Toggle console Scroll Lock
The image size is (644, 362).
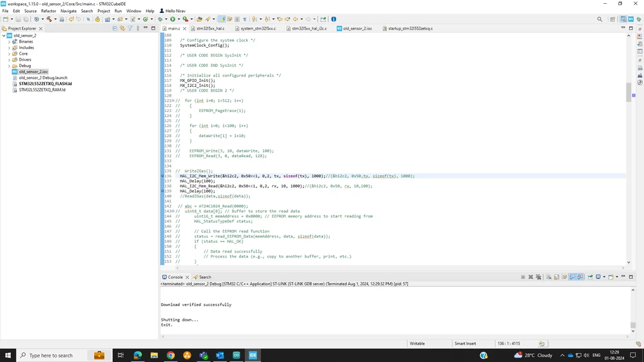556,277
